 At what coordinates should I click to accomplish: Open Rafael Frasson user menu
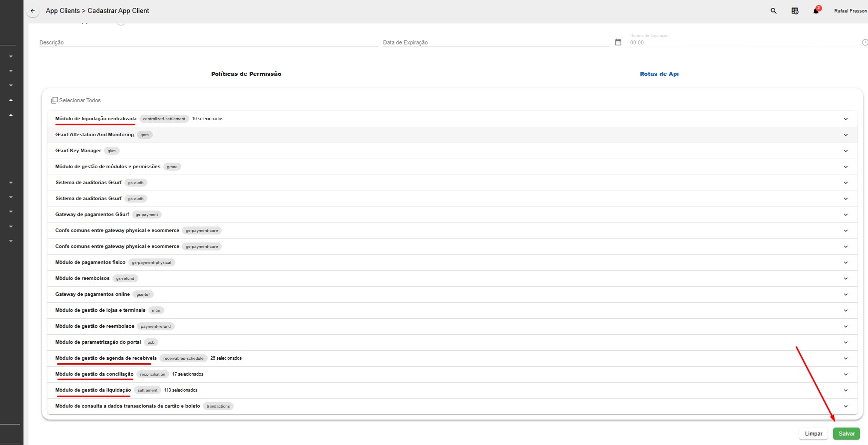coord(850,11)
